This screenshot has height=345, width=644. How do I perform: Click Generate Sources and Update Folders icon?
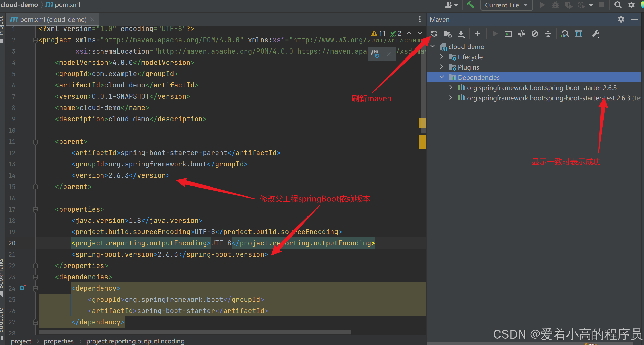(448, 34)
